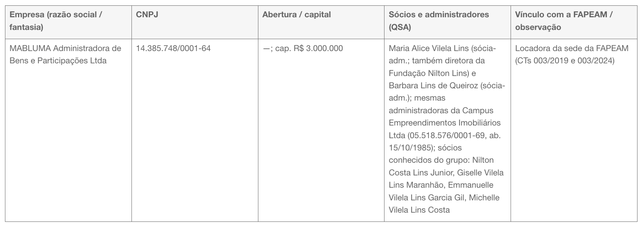Click the text Fundação Nilton Lins

(426, 73)
